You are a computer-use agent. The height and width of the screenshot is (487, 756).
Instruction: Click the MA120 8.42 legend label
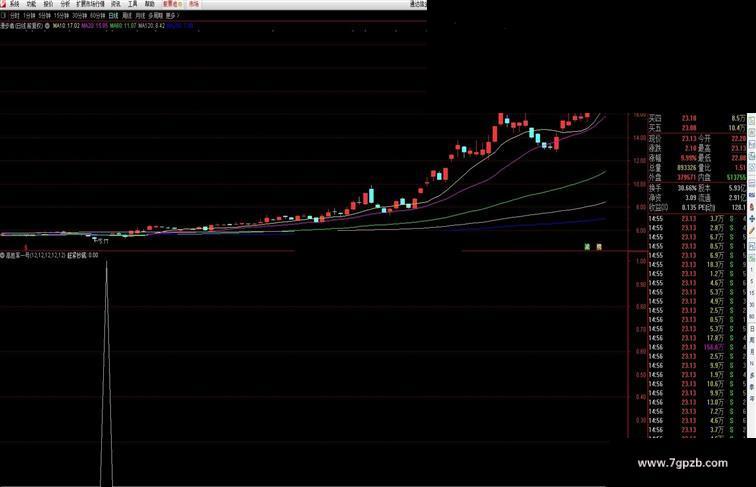152,26
